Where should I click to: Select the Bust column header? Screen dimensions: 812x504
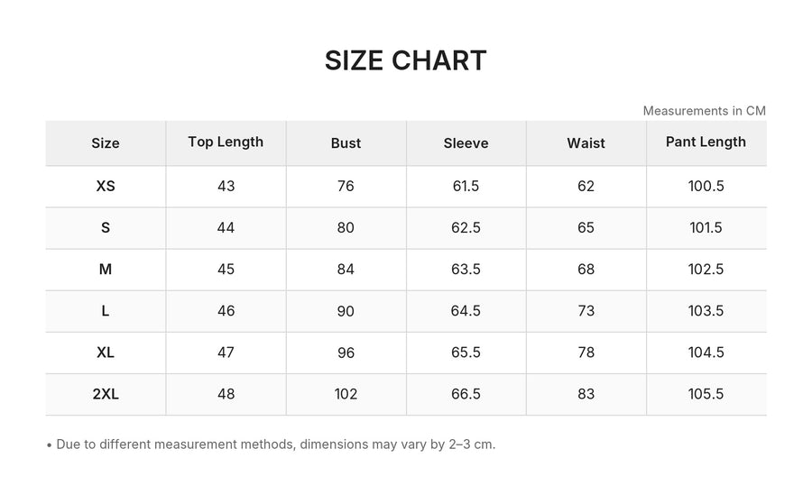pos(346,142)
